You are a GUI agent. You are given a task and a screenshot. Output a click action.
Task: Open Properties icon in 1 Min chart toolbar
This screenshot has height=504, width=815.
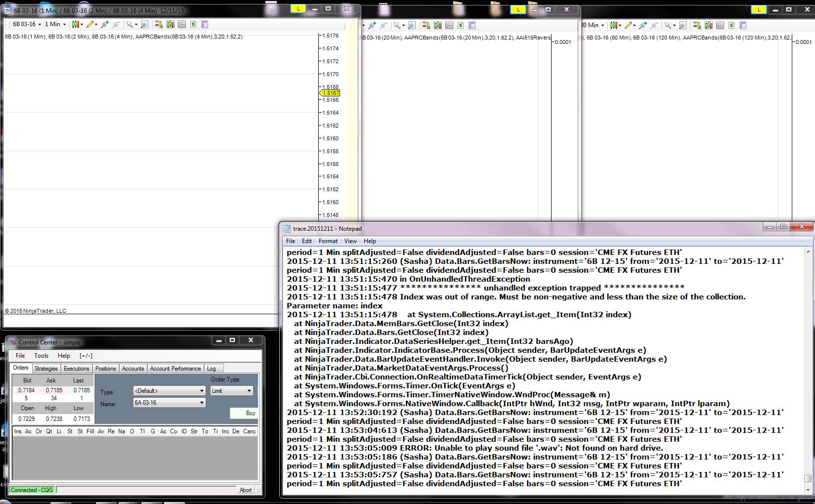pyautogui.click(x=205, y=24)
